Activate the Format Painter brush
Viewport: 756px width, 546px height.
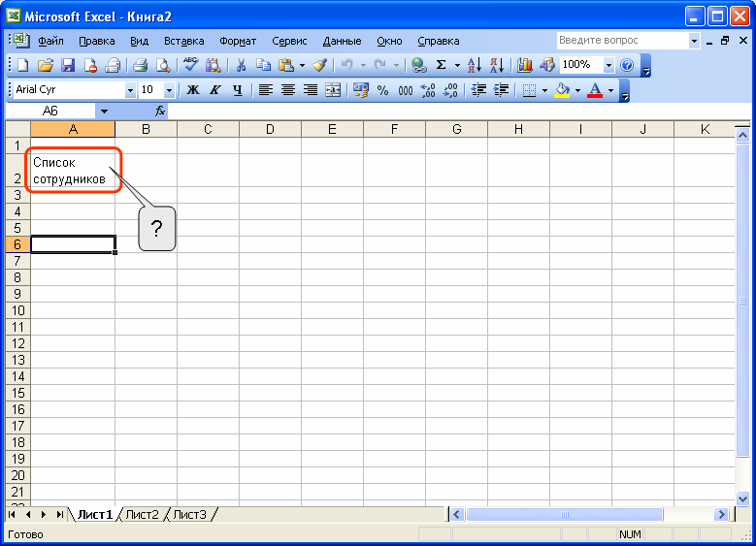(x=319, y=65)
